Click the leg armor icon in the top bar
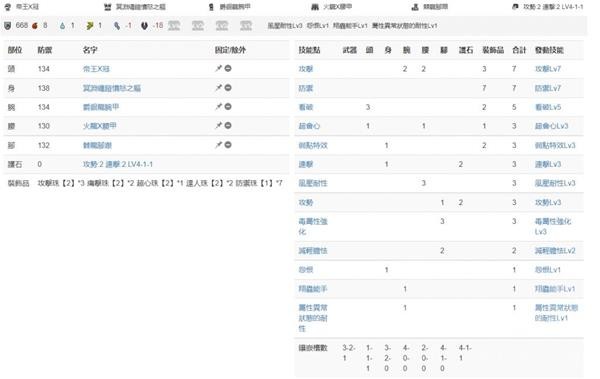Viewport: 600px width, 379px height. [415, 7]
